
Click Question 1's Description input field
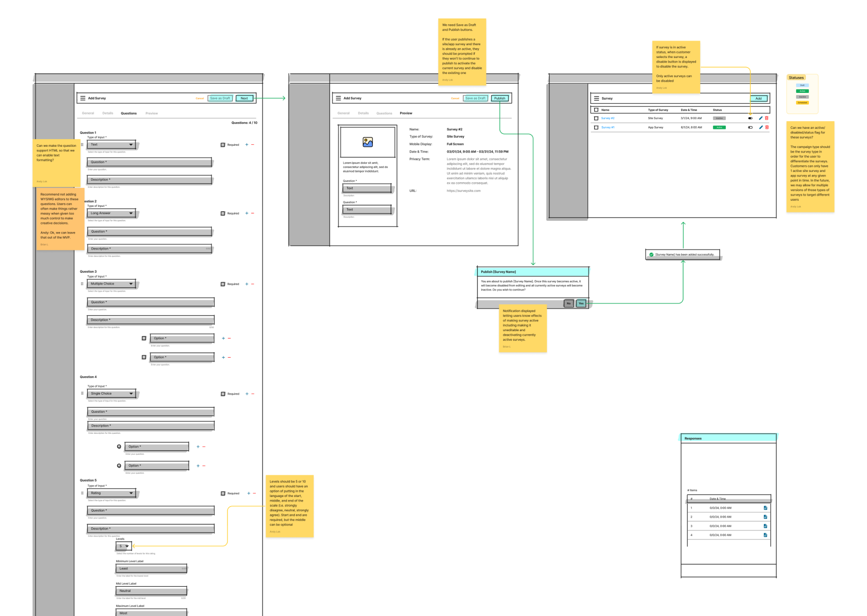pyautogui.click(x=149, y=180)
